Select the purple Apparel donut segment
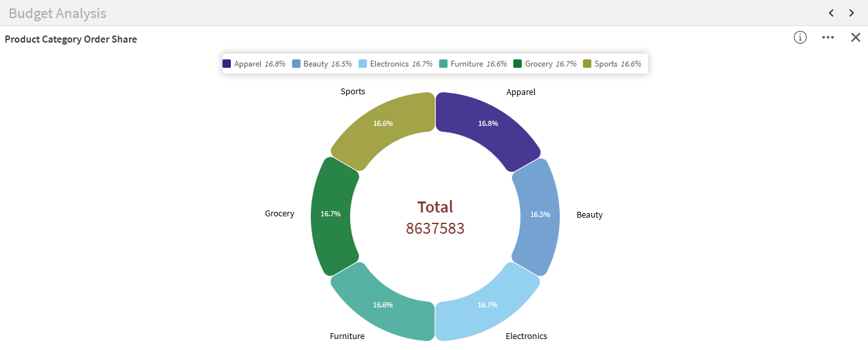The image size is (868, 350). pos(488,123)
